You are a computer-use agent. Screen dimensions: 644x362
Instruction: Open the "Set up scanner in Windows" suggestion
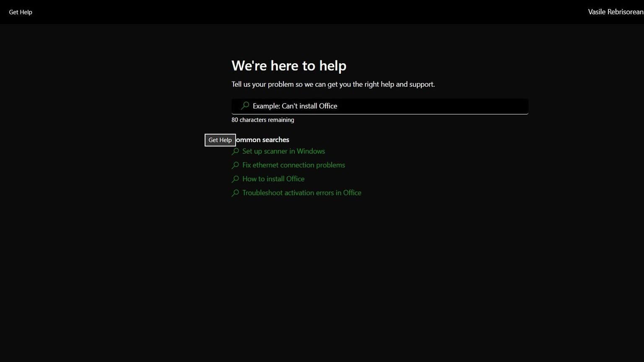(x=283, y=151)
